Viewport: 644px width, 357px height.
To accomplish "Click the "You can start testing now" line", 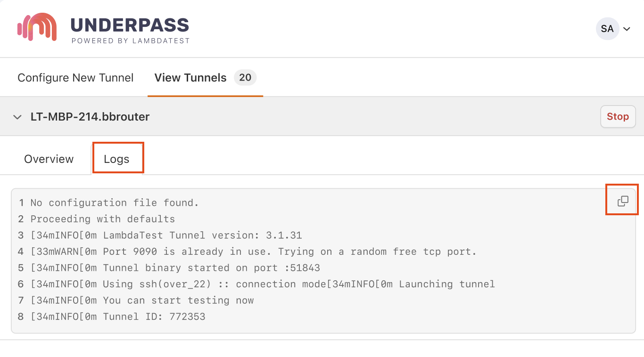I will (x=142, y=300).
